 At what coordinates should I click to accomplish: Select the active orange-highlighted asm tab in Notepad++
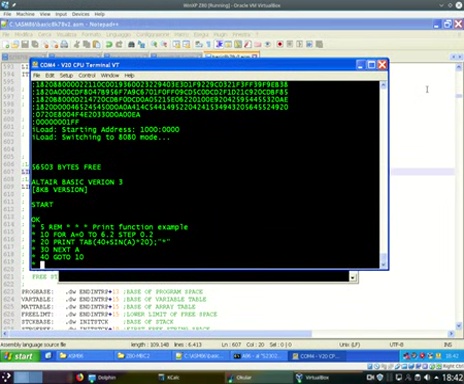(x=231, y=56)
